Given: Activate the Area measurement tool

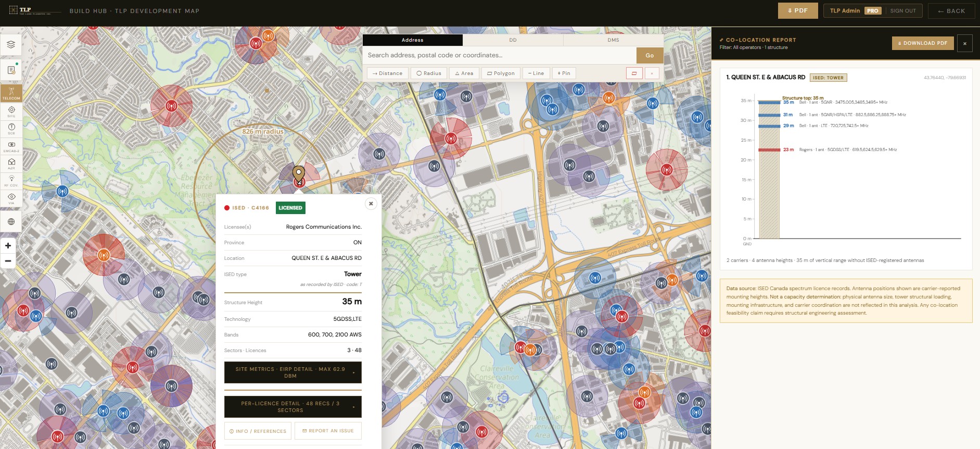Looking at the screenshot, I should pos(464,73).
